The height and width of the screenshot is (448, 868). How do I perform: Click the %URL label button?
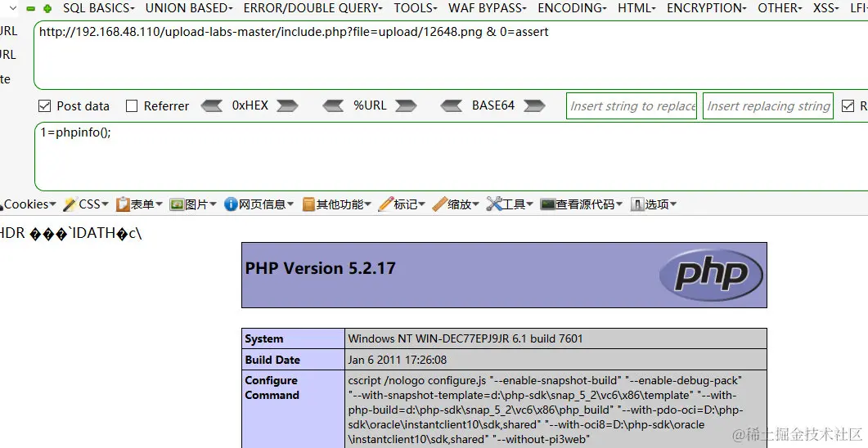pos(370,105)
